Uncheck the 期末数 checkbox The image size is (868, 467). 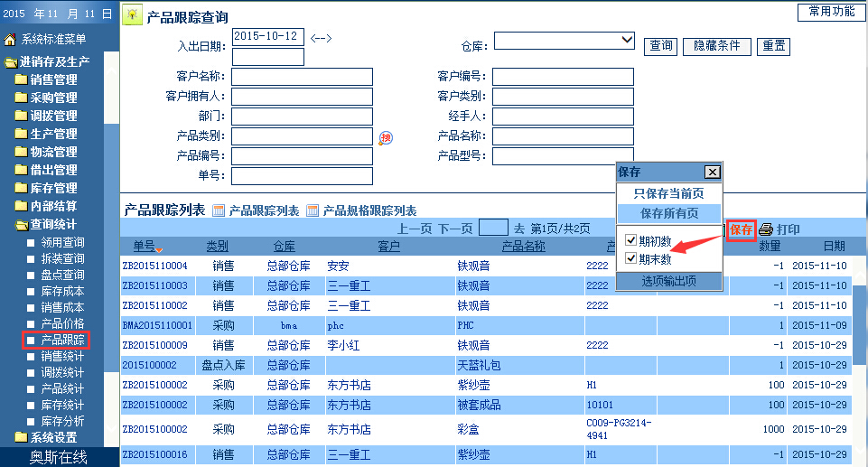631,259
